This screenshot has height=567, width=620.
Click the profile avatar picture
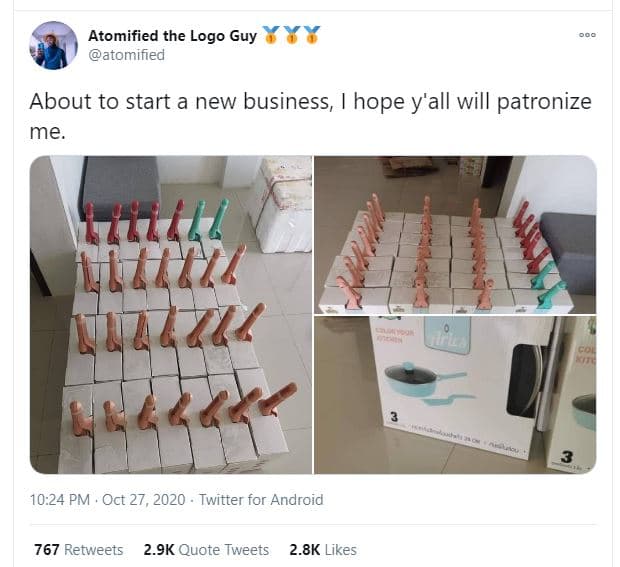coord(53,45)
